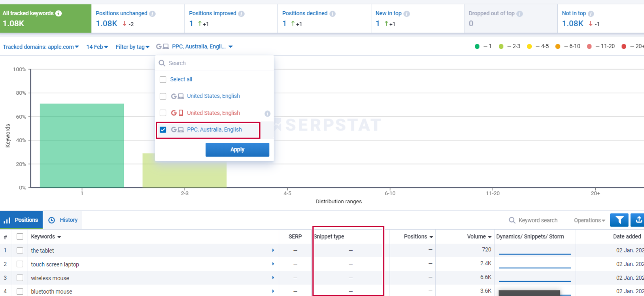Click info icon beside All tracked keywords

tap(59, 13)
